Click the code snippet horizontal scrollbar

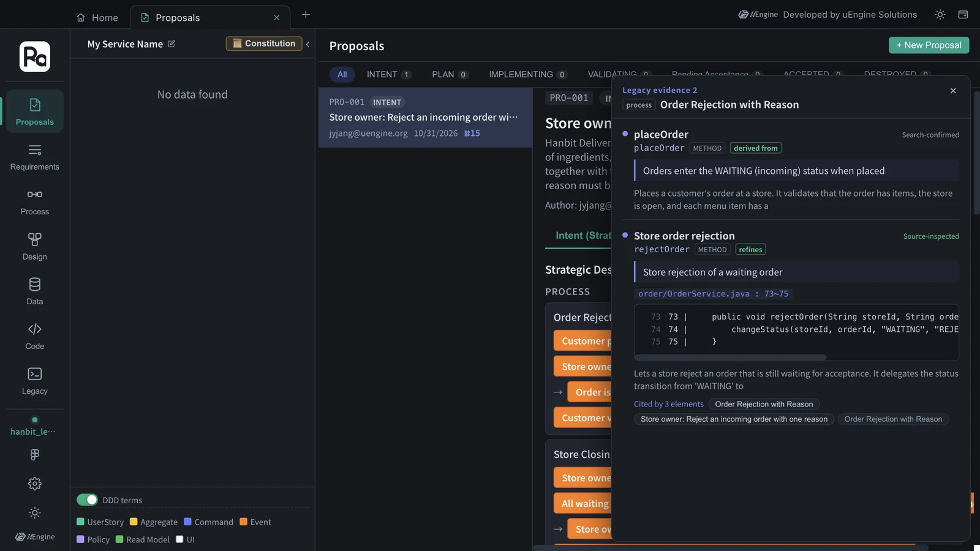pyautogui.click(x=730, y=358)
